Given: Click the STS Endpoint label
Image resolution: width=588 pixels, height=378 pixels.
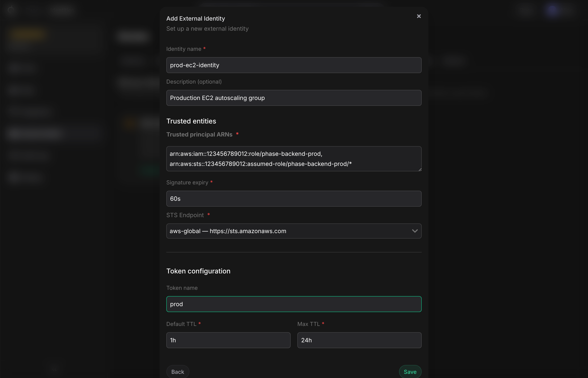Looking at the screenshot, I should (x=185, y=215).
